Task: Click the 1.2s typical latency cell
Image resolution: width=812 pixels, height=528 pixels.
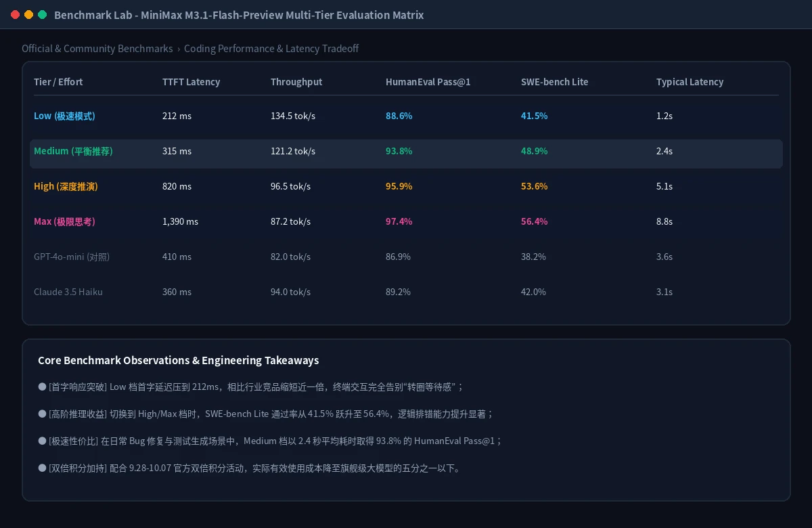Action: tap(664, 116)
